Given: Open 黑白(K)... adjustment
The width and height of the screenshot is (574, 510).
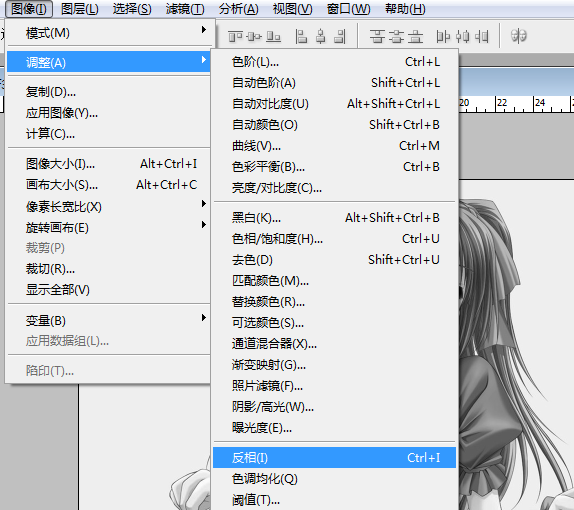Looking at the screenshot, I should 335,218.
